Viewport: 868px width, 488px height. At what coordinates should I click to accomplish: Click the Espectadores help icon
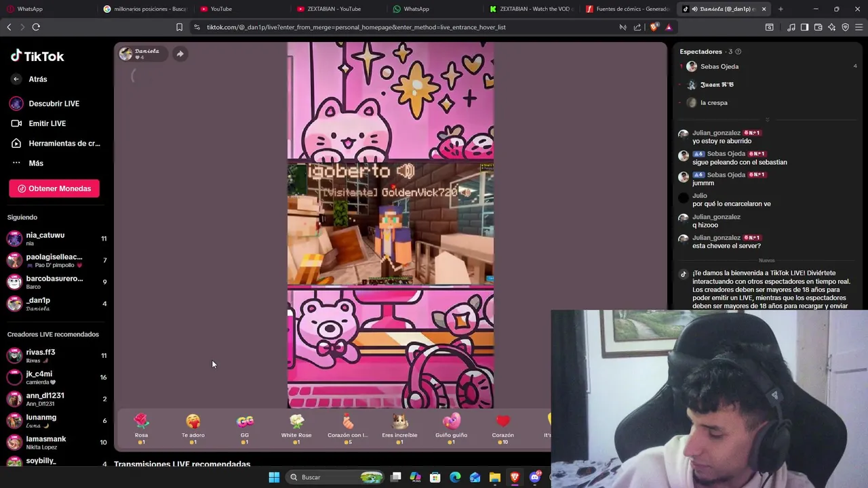(738, 52)
